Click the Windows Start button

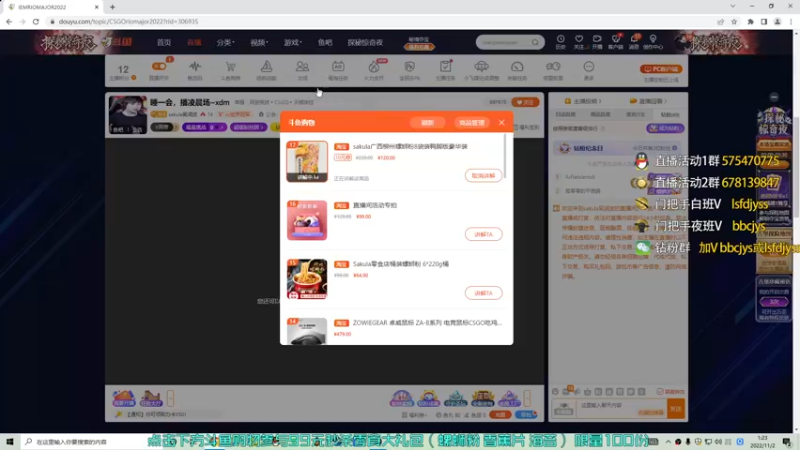point(9,442)
